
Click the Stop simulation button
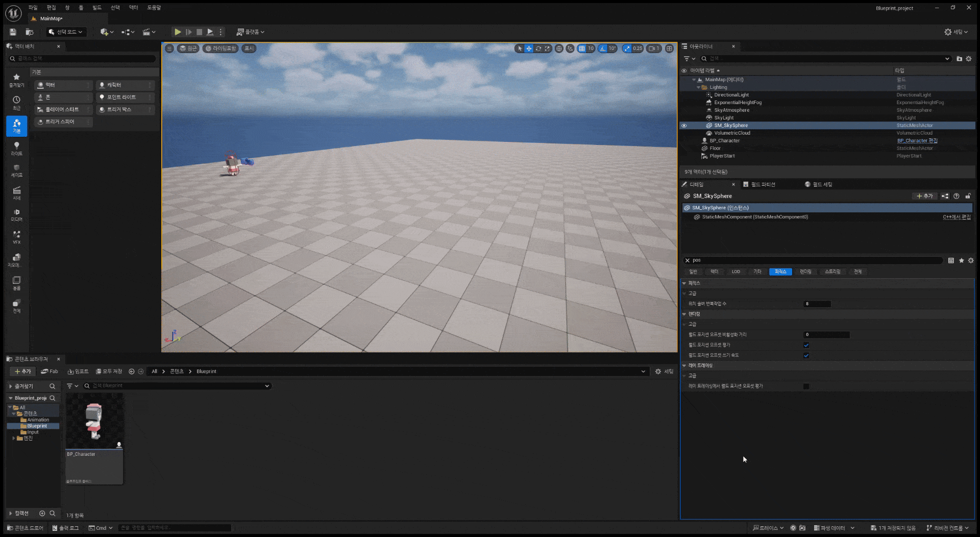pos(200,32)
